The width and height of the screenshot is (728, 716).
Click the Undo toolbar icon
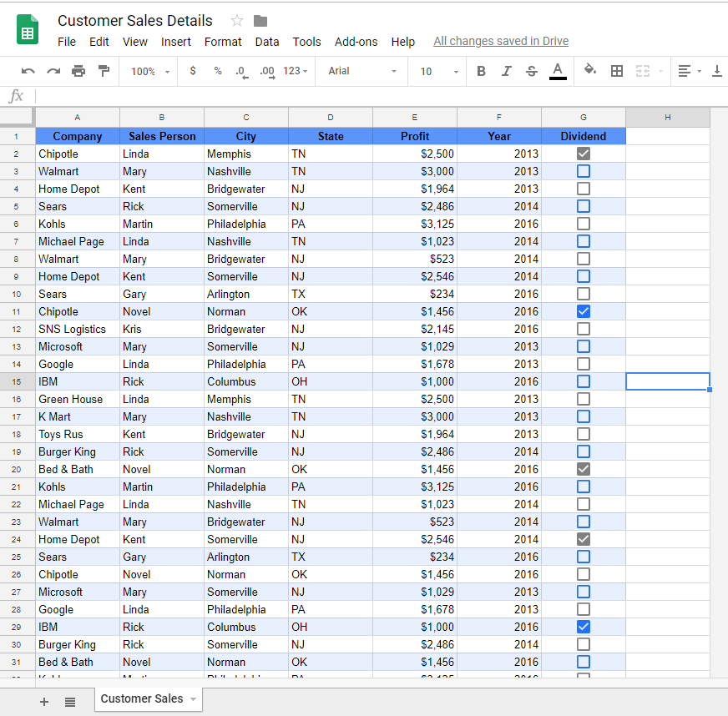(28, 71)
